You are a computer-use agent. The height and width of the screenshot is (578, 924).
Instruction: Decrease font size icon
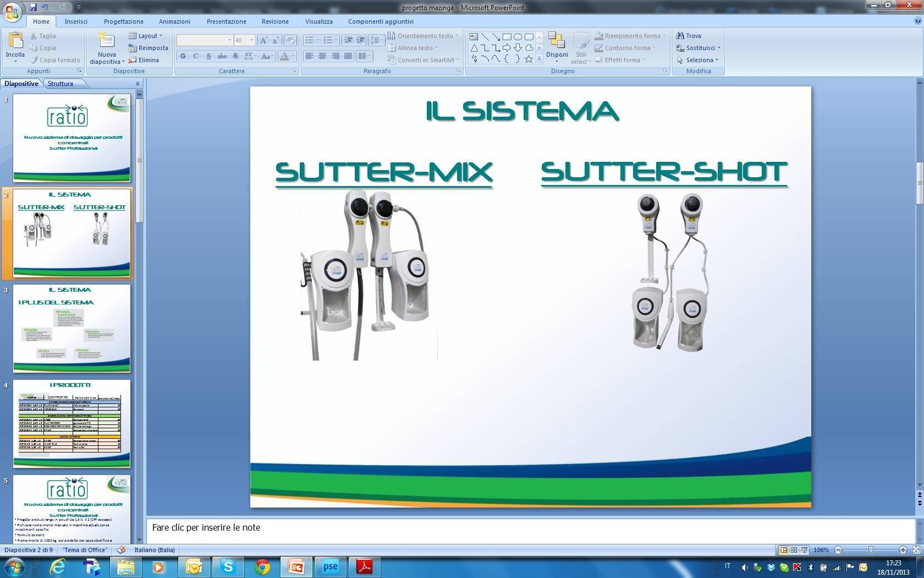[275, 40]
